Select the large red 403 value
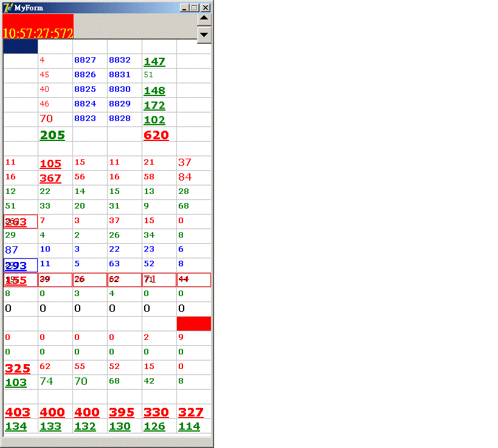The width and height of the screenshot is (498, 448). [x=18, y=412]
